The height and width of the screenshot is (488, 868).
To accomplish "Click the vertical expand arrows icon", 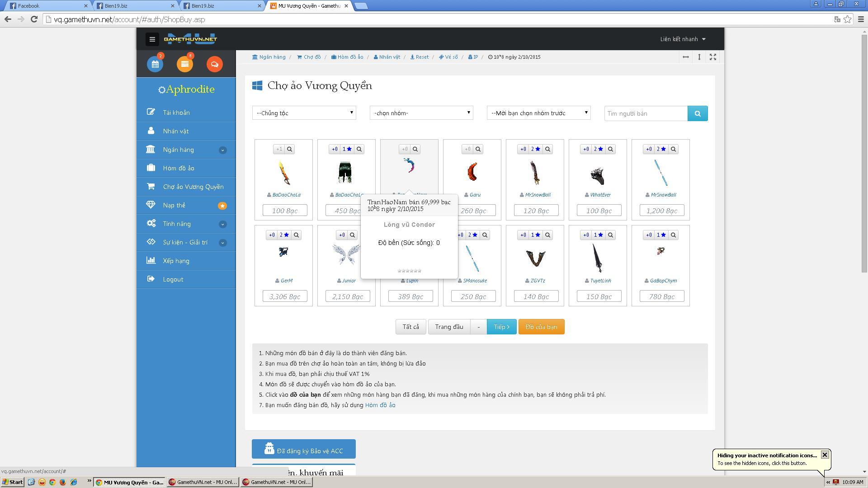I will tap(699, 57).
